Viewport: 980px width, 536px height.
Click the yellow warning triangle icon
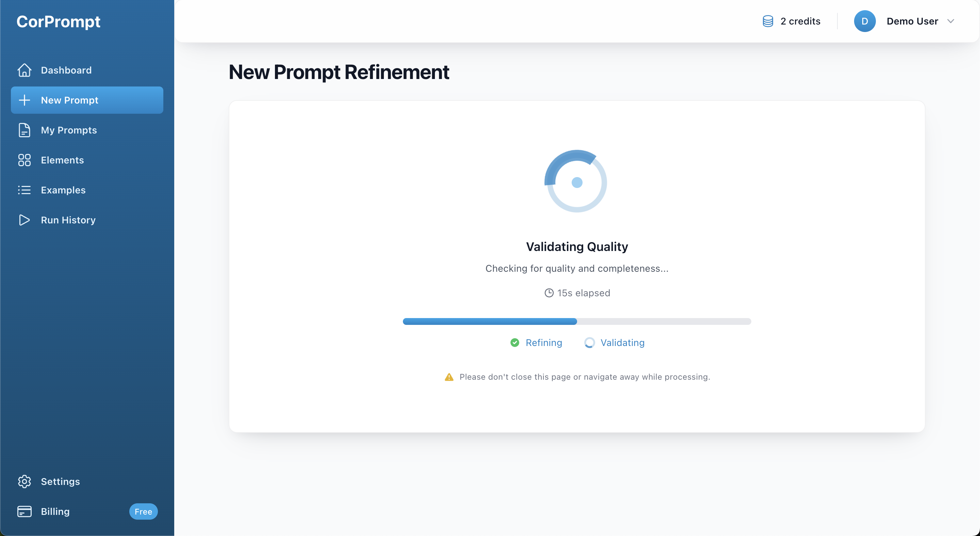click(x=449, y=377)
